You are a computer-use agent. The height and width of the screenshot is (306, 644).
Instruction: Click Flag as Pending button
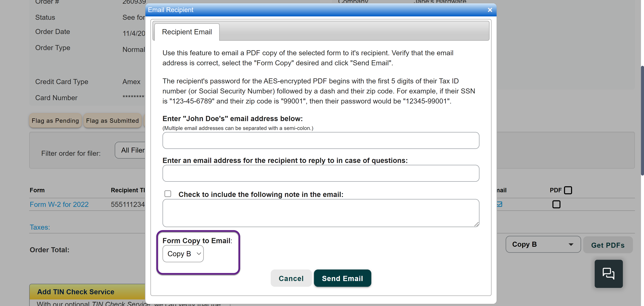click(x=55, y=121)
